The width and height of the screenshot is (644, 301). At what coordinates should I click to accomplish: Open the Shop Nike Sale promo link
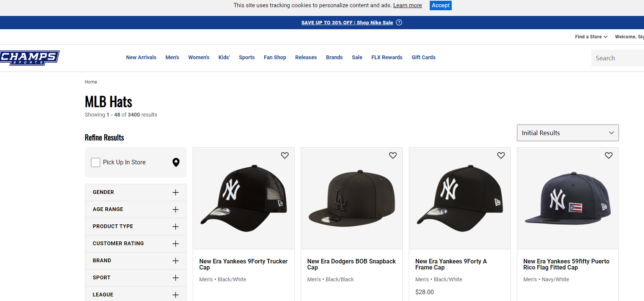click(347, 23)
